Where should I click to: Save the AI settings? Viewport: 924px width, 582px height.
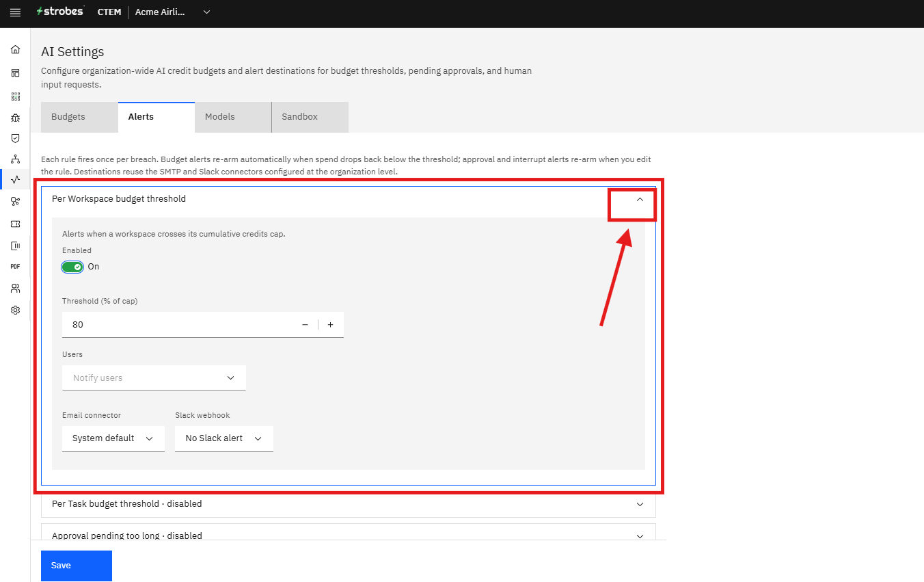point(77,566)
